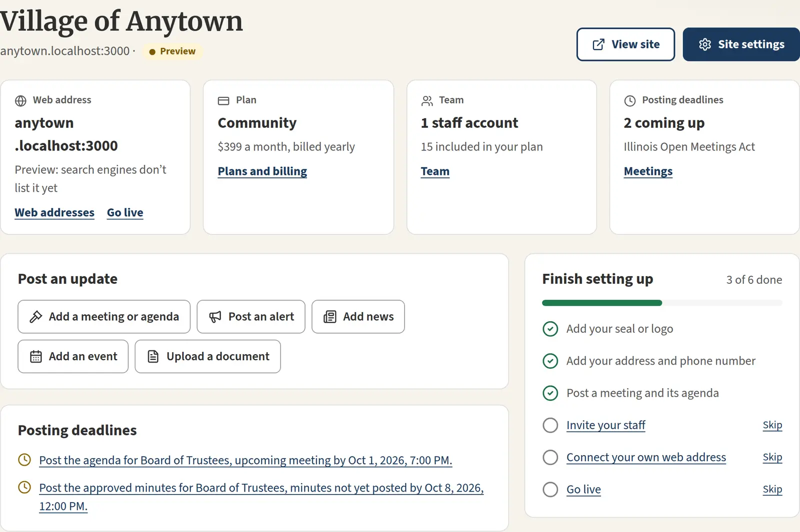The image size is (800, 532).
Task: Click the clock icon beside the agenda deadline
Action: [x=24, y=460]
